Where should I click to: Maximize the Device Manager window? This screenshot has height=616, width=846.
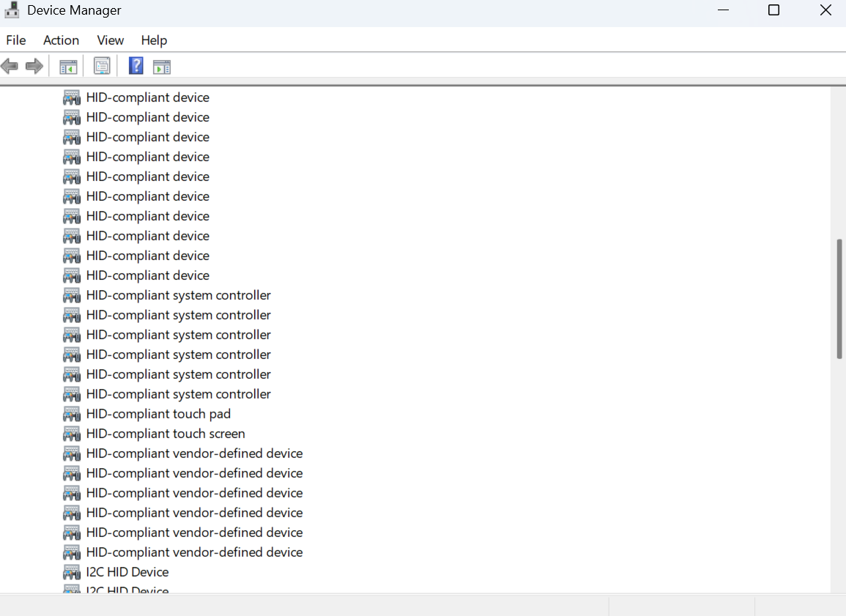click(773, 10)
